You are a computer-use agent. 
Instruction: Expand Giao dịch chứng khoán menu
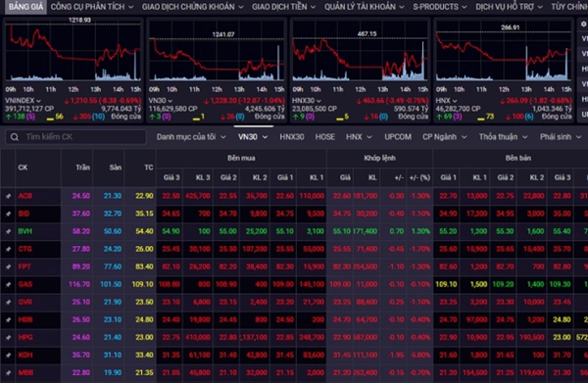point(193,7)
